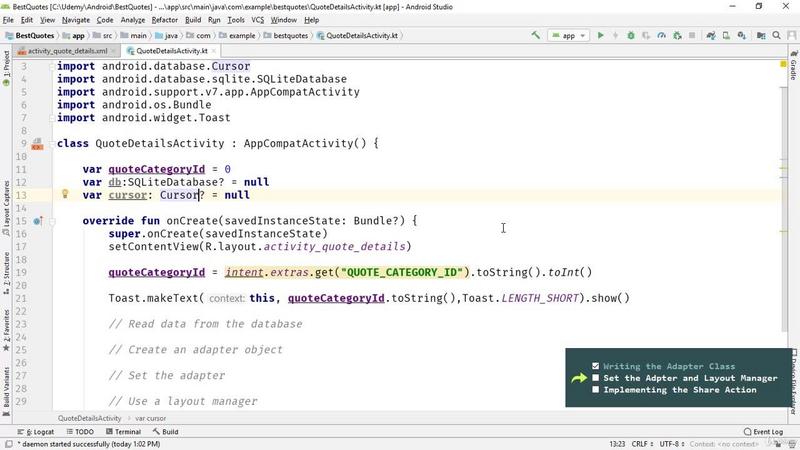This screenshot has height=450, width=800.
Task: Open the Profile app gauge icon
Action: [662, 35]
